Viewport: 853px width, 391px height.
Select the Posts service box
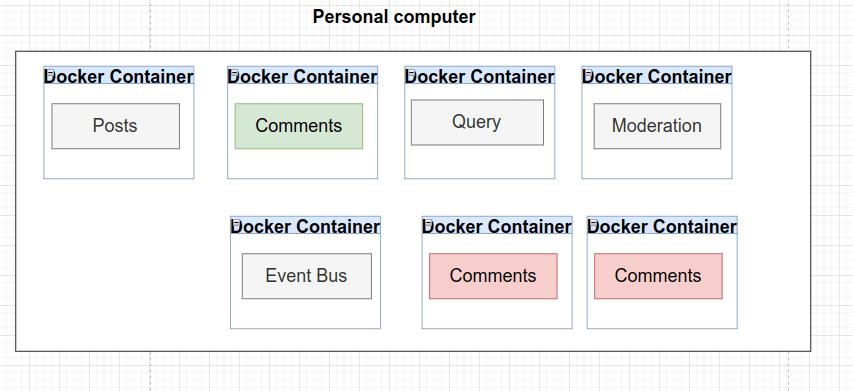(x=115, y=126)
